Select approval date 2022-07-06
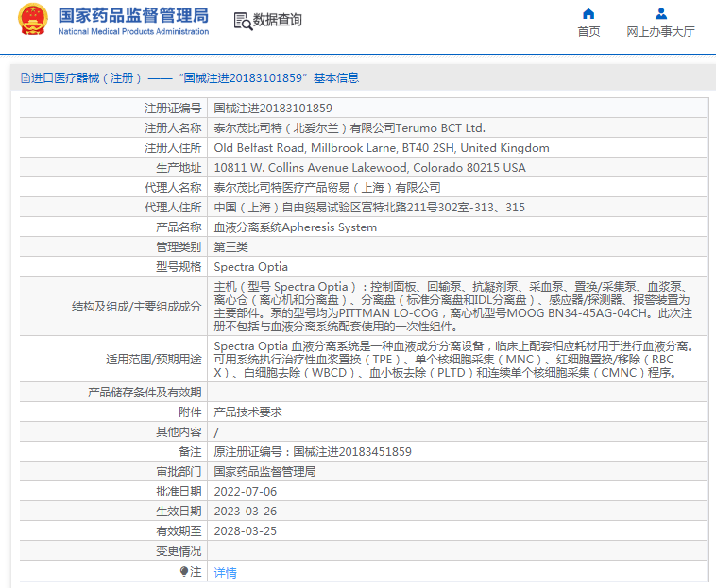This screenshot has width=716, height=588. 246,492
